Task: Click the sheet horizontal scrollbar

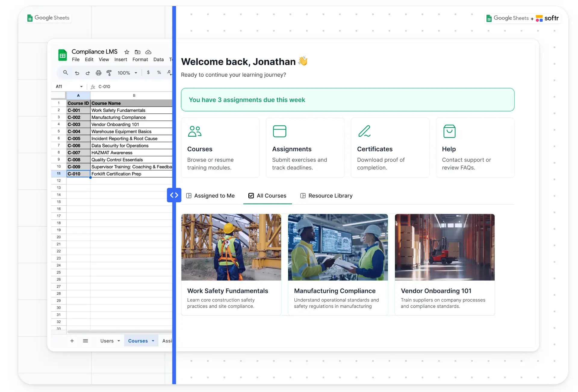Action: coord(120,332)
